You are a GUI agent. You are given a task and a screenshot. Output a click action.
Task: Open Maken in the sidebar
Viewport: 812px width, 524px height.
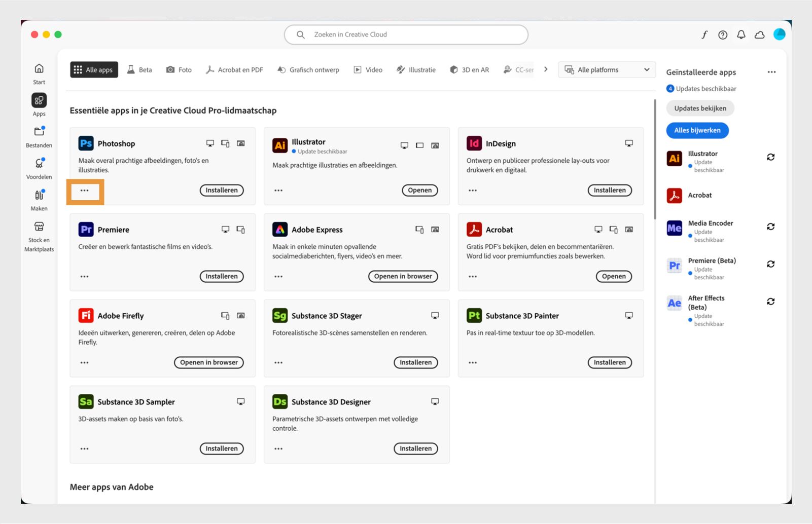click(x=39, y=200)
